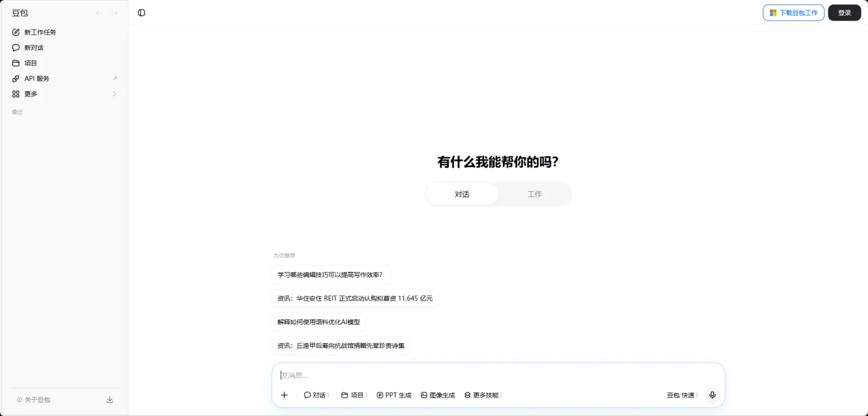Image resolution: width=868 pixels, height=416 pixels.
Task: Click the API service rocket icon
Action: pos(16,79)
